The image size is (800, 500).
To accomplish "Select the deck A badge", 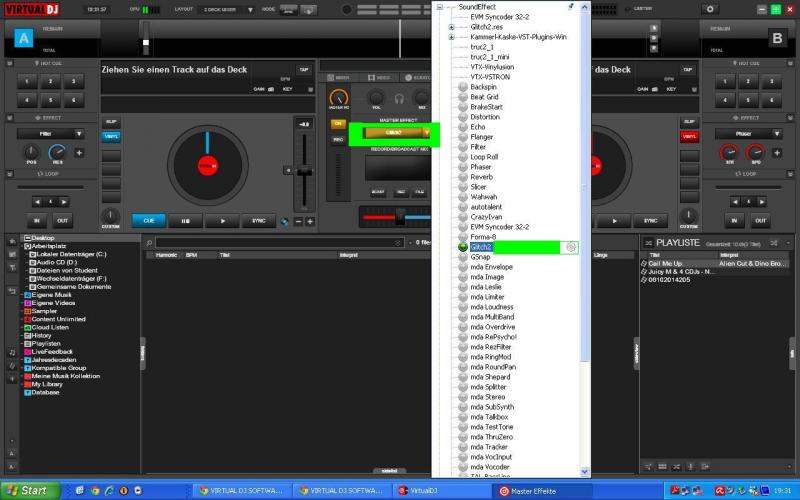I will tap(23, 38).
